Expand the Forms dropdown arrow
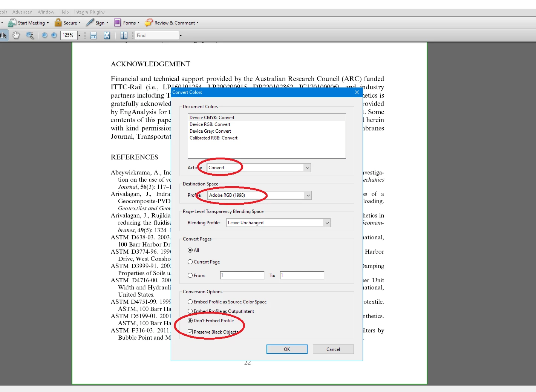536x392 pixels. [x=138, y=23]
